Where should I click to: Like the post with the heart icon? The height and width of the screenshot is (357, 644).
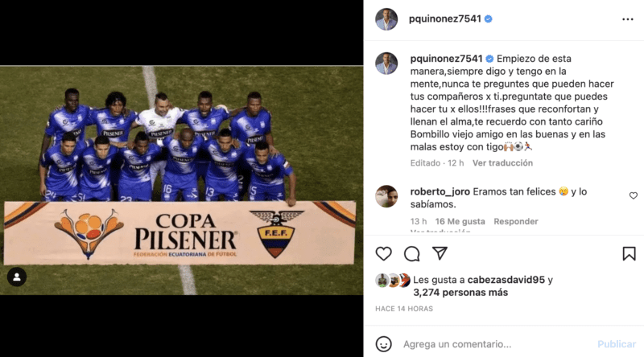click(x=384, y=253)
